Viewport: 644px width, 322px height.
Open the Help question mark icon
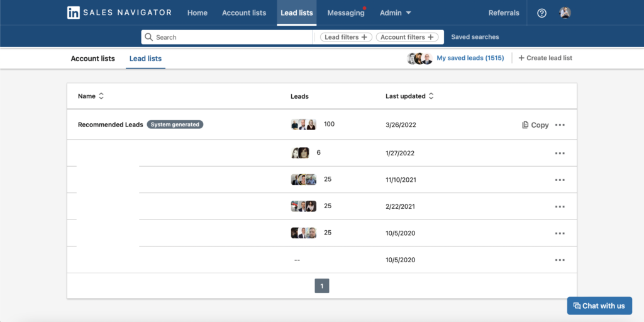point(541,13)
